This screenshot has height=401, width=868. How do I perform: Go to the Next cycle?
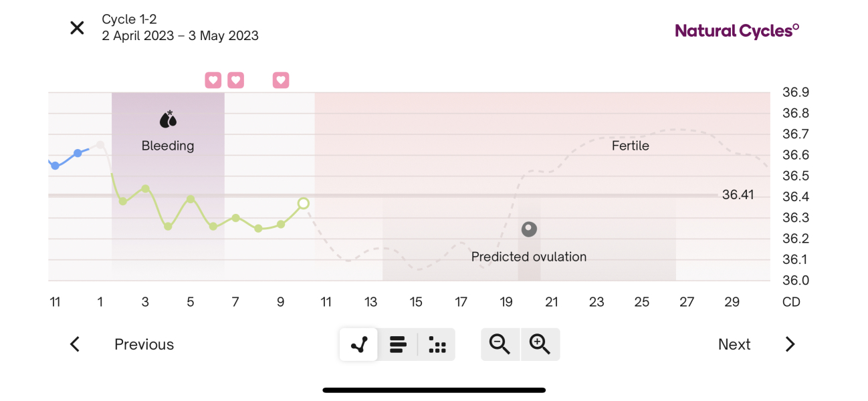(x=734, y=344)
